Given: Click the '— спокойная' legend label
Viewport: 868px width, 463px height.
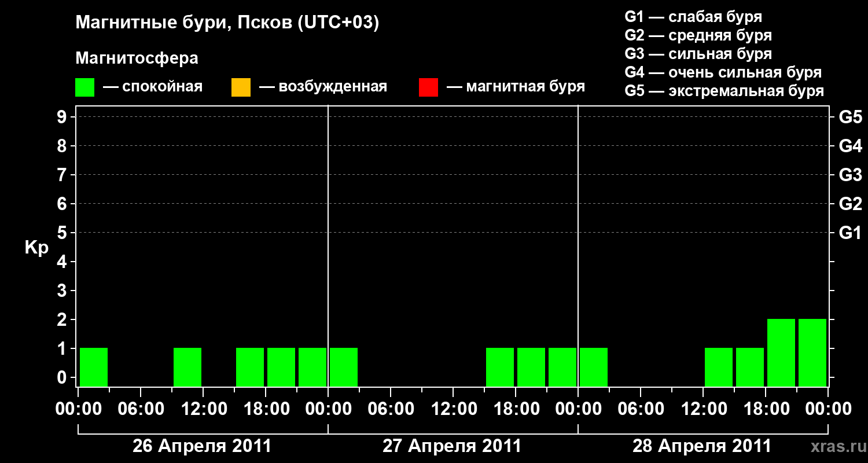Looking at the screenshot, I should (153, 87).
